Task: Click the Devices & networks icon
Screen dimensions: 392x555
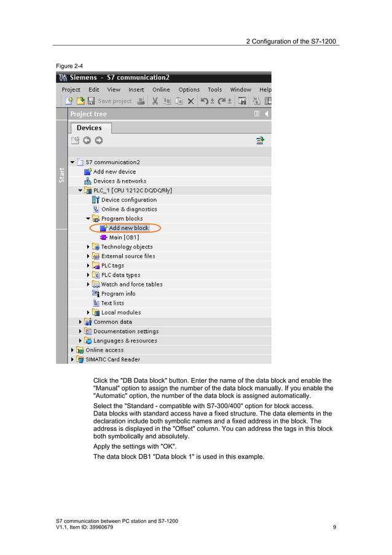Action: (x=88, y=181)
